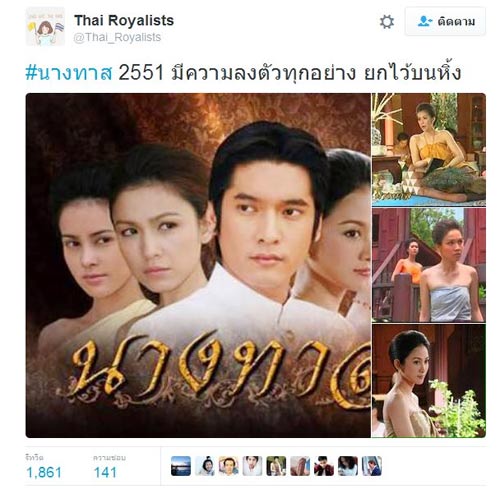Open the #นางทาส hashtag
500x489 pixels.
coord(69,73)
